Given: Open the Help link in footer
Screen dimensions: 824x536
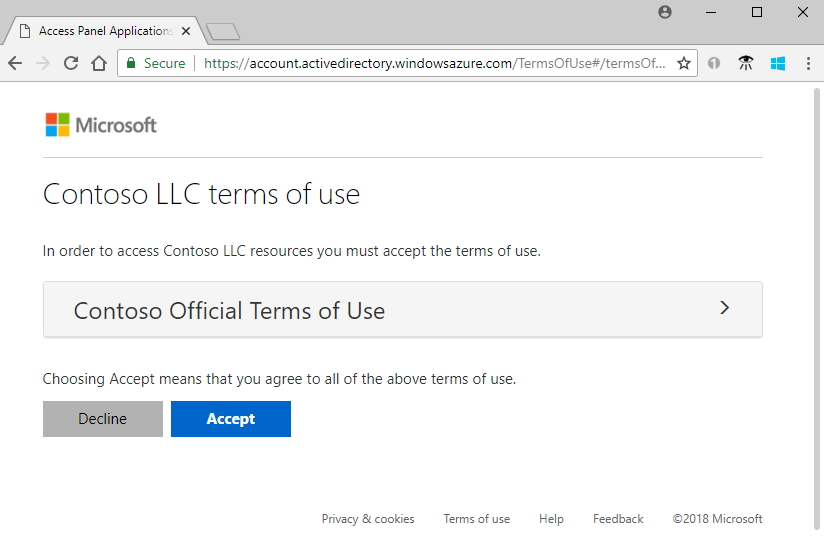Looking at the screenshot, I should pyautogui.click(x=551, y=519).
